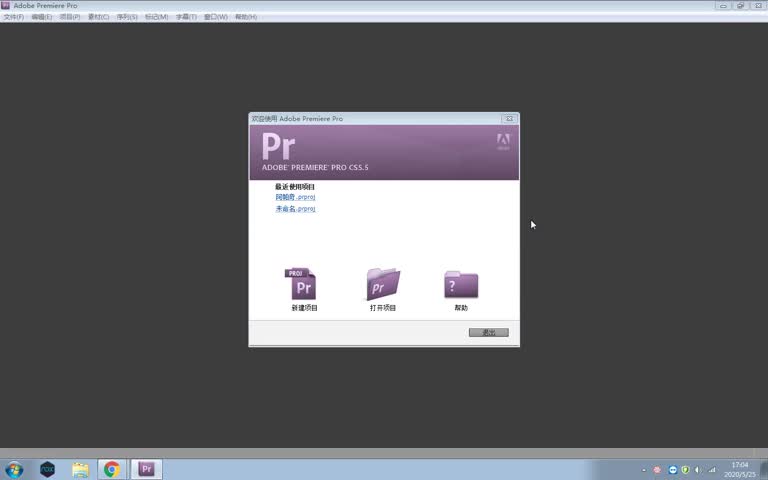Click the New Project (新建项目) icon
The image size is (768, 480).
point(300,284)
